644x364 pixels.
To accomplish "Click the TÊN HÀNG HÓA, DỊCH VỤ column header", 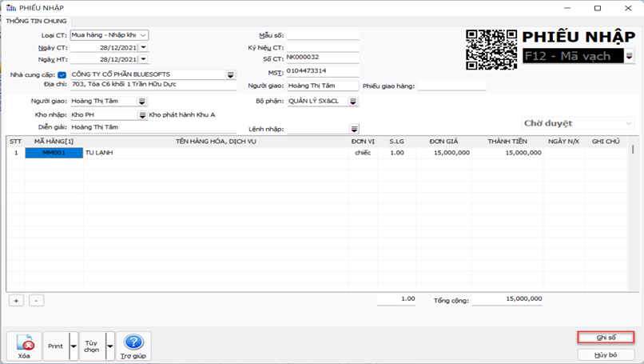I will click(x=216, y=142).
